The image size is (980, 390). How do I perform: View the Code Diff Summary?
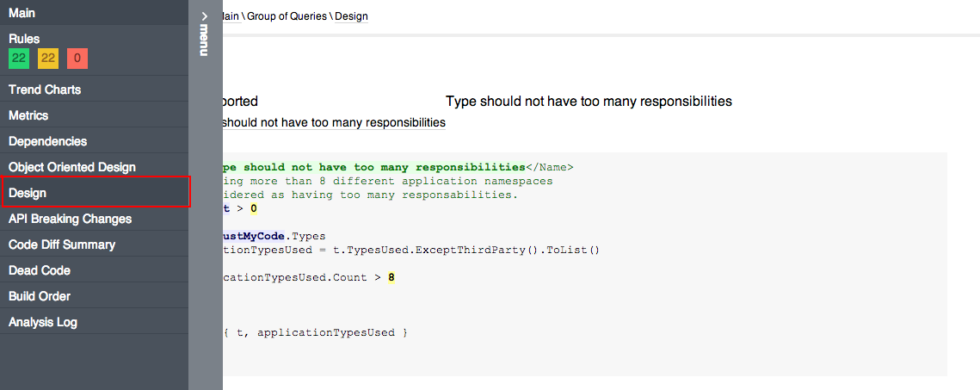click(95, 245)
